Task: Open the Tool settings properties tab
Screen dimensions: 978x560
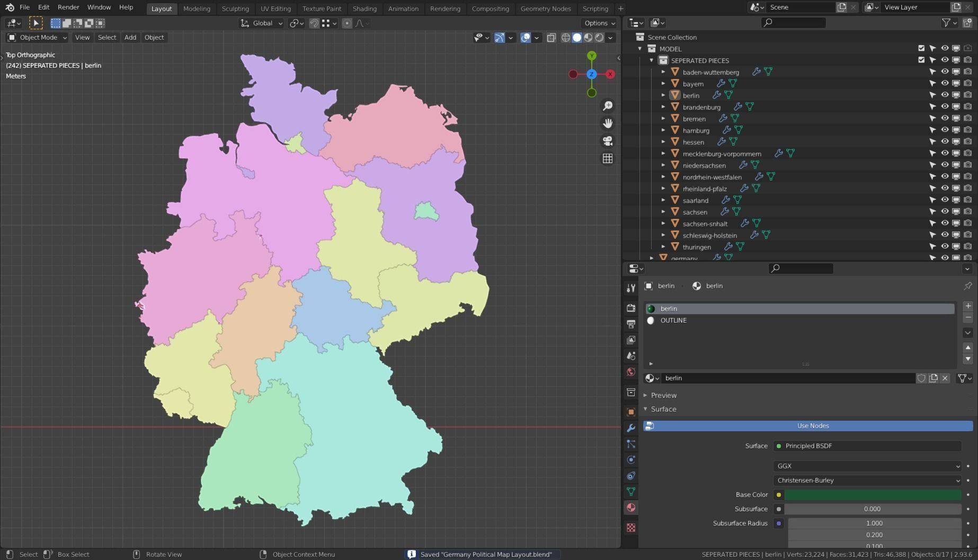Action: point(631,288)
